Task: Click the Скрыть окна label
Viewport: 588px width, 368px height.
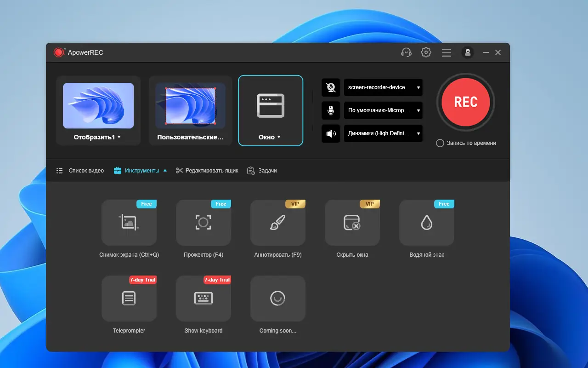Action: 352,255
